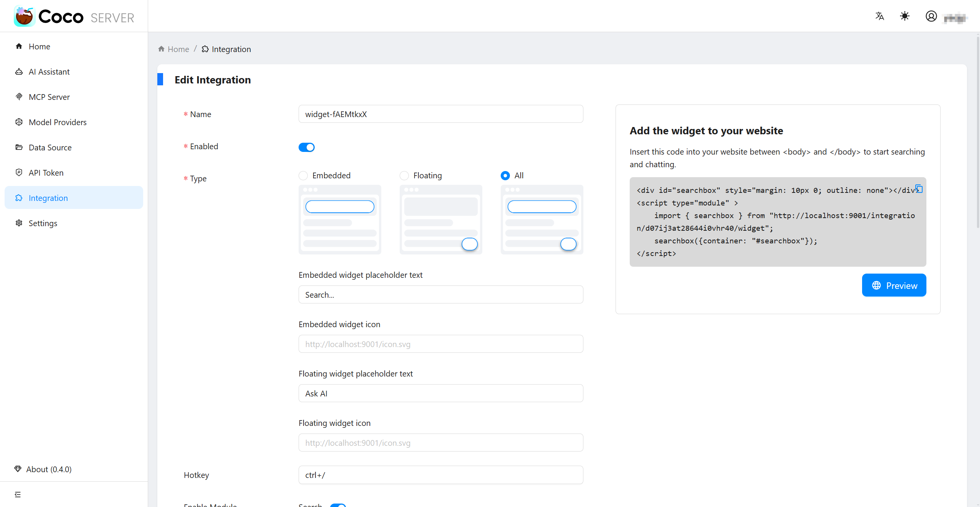Focus the Floating widget placeholder text field
This screenshot has width=980, height=507.
441,393
